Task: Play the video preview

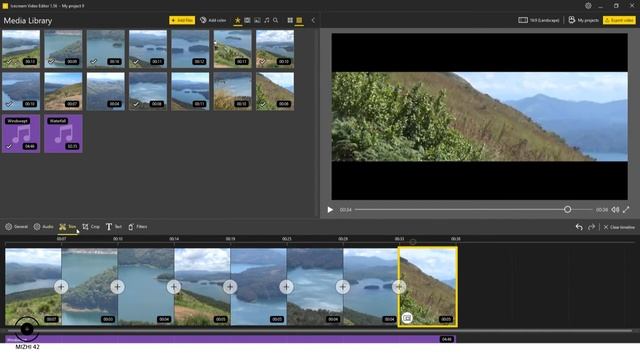Action: (x=330, y=210)
